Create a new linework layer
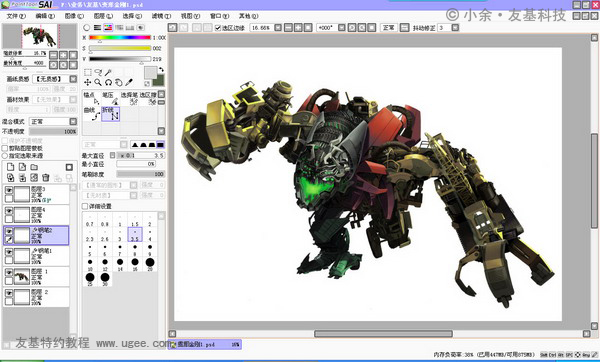Image resolution: width=600 pixels, height=362 pixels. 23,167
